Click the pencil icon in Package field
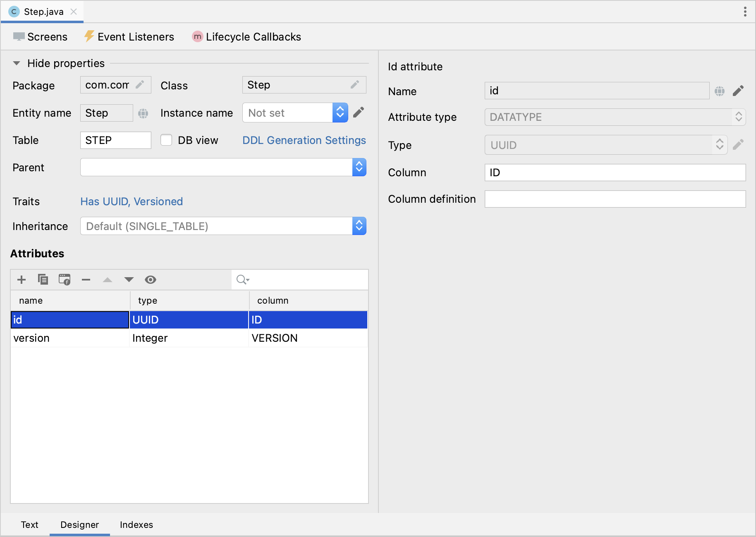Viewport: 756px width, 537px height. pos(140,85)
